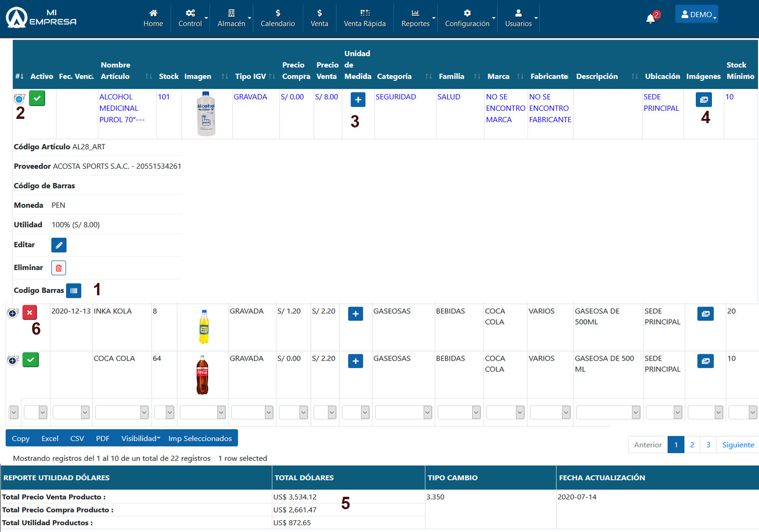Go to pagination page 3
The height and width of the screenshot is (532, 759).
pos(708,445)
